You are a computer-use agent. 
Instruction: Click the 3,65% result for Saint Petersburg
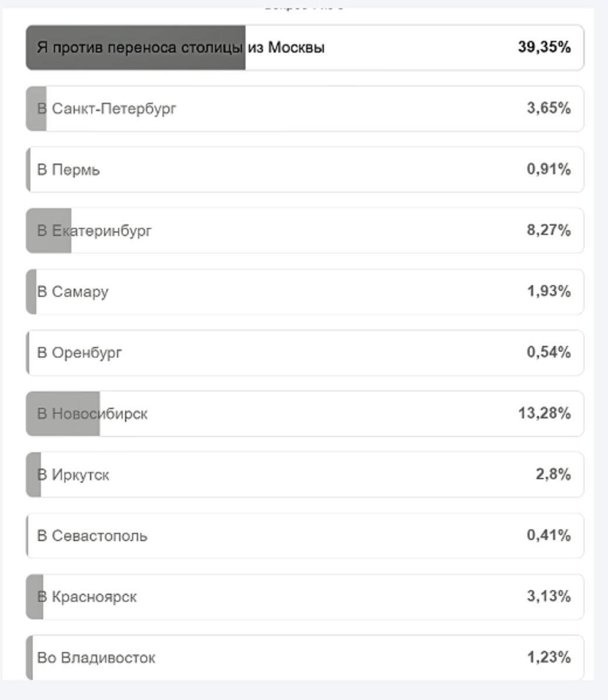click(548, 108)
